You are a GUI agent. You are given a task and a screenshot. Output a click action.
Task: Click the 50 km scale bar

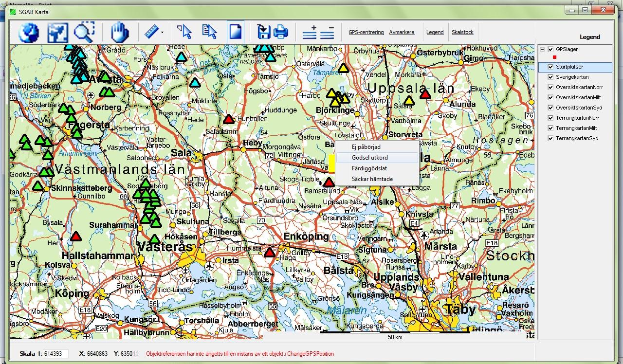[x=395, y=333]
